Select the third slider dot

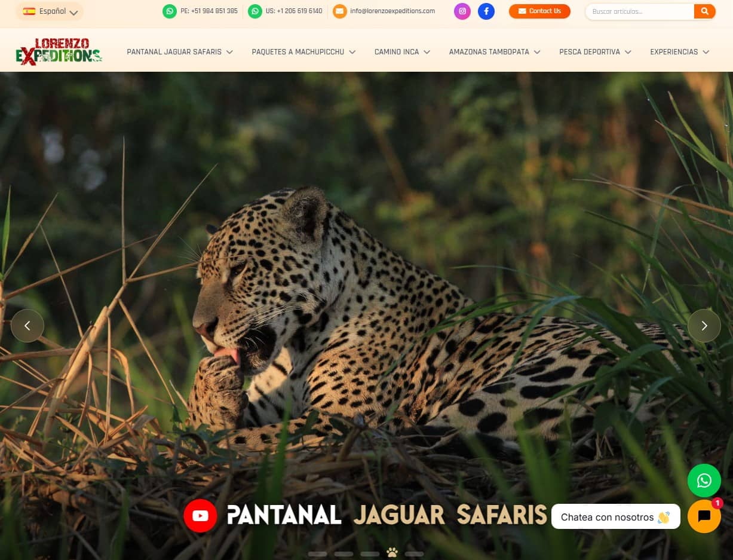coord(370,554)
